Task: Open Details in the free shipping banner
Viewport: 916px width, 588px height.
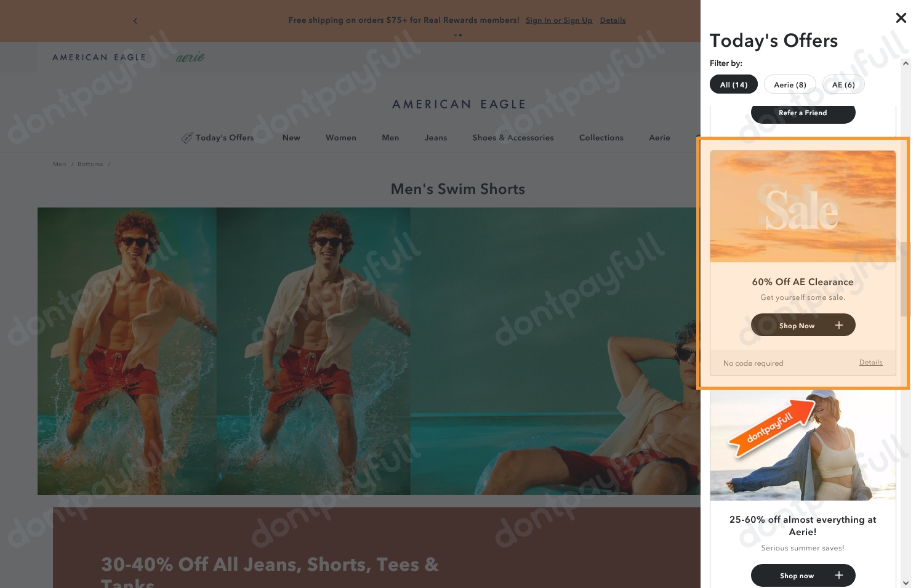Action: pyautogui.click(x=613, y=20)
